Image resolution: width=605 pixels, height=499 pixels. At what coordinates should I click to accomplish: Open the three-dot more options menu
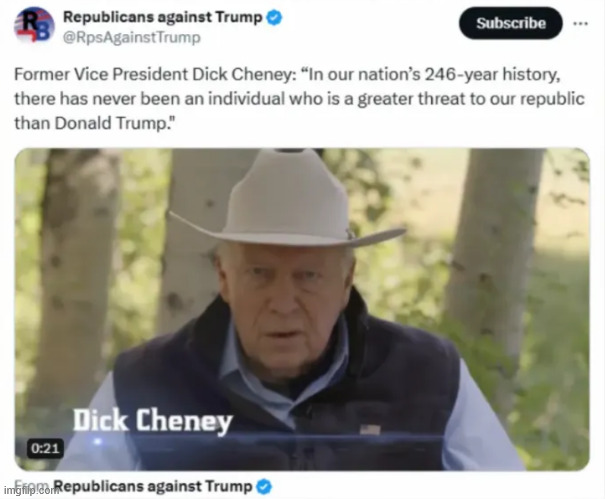[581, 24]
